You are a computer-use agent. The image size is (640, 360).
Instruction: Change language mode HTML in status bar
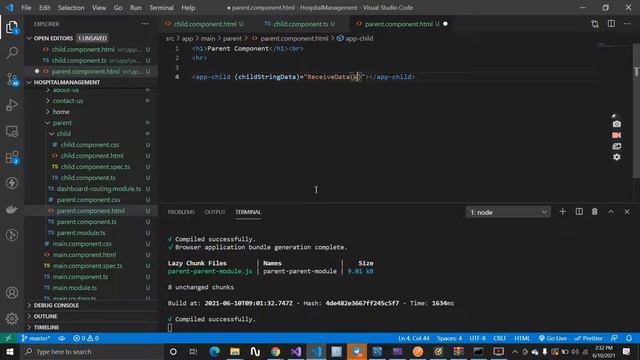(522, 338)
